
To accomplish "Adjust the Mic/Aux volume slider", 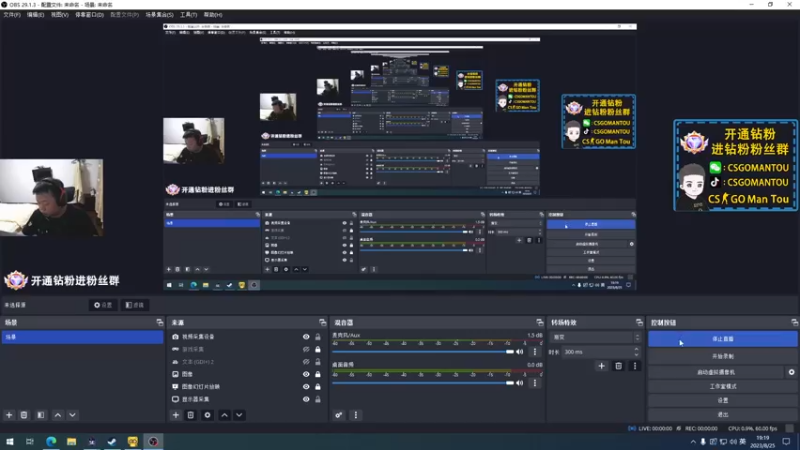I will tap(423, 352).
